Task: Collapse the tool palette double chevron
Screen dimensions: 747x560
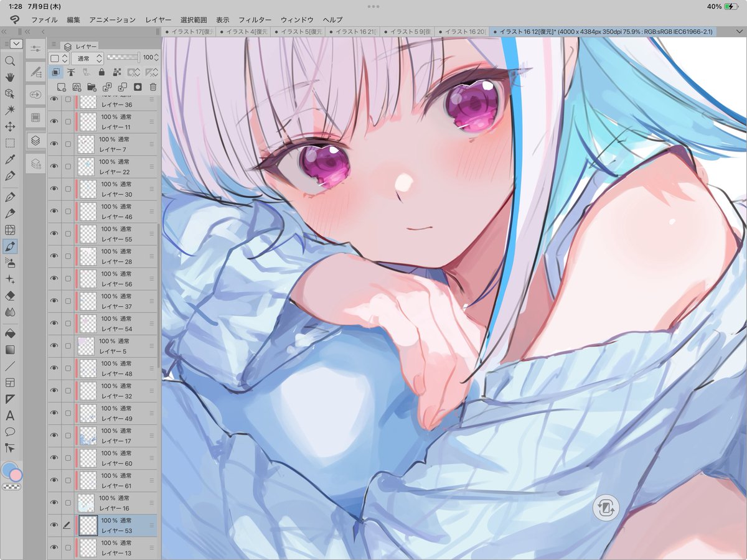Action: 4,31
